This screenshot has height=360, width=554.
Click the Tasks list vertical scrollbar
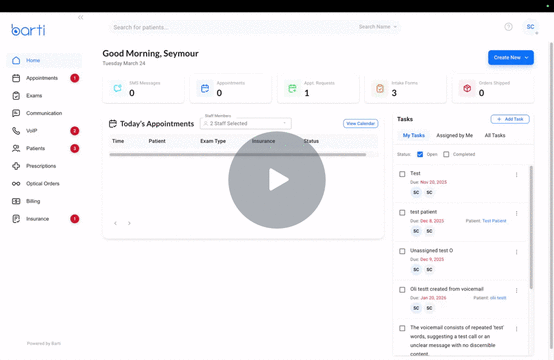click(x=531, y=227)
